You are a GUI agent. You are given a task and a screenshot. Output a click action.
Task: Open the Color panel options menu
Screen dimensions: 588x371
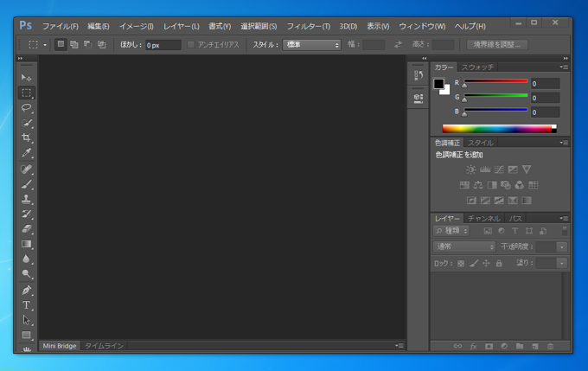tap(564, 67)
